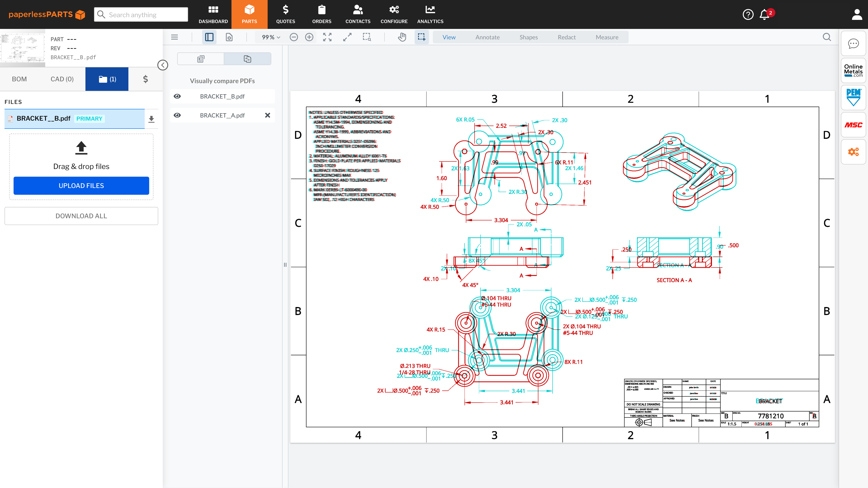Click the BRACKET__B.pdf part thumbnail

click(23, 48)
